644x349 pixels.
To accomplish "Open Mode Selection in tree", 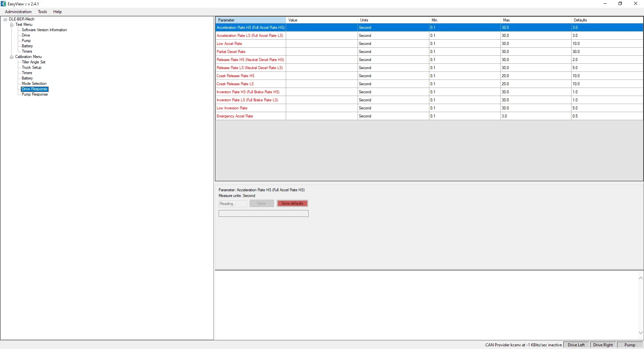I will (x=34, y=84).
